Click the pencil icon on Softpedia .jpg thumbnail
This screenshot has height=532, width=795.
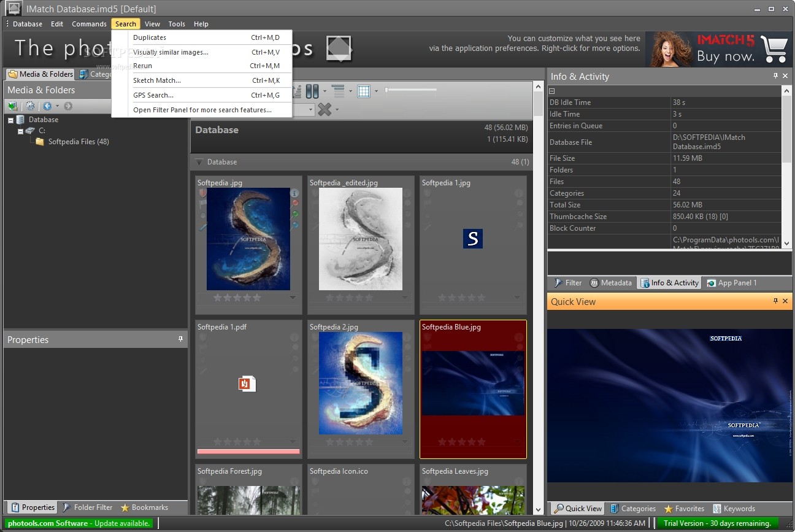(202, 227)
